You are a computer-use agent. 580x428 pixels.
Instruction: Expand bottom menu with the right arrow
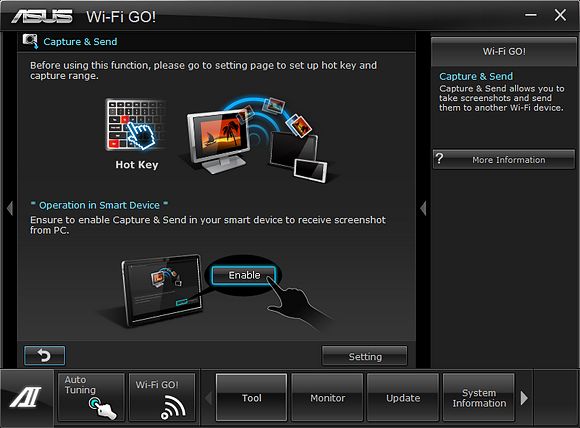pyautogui.click(x=524, y=398)
